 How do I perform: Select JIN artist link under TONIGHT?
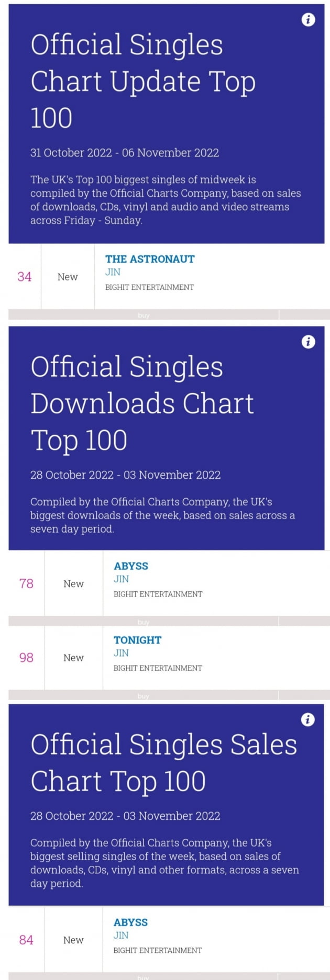click(121, 653)
